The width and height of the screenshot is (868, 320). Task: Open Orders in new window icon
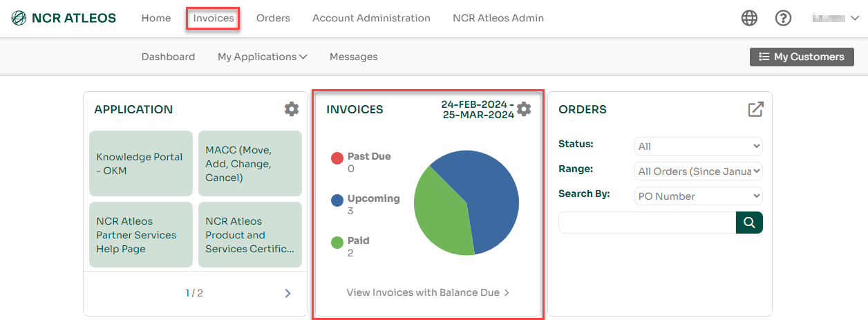click(756, 109)
